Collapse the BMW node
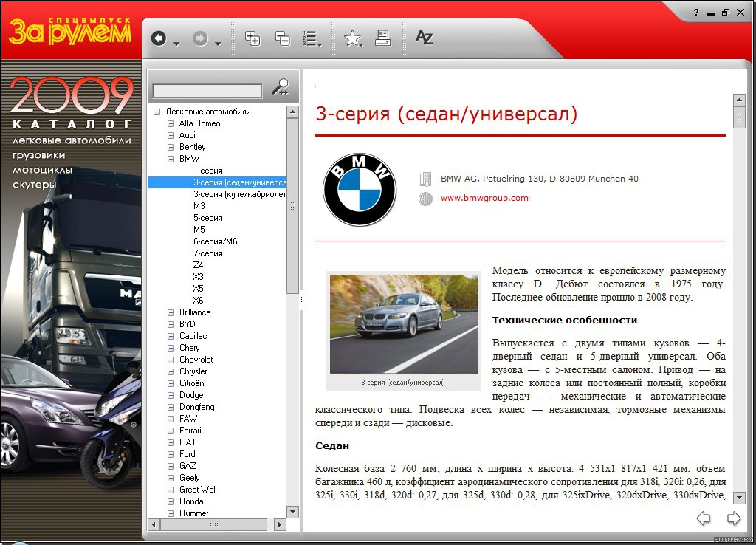 (171, 160)
